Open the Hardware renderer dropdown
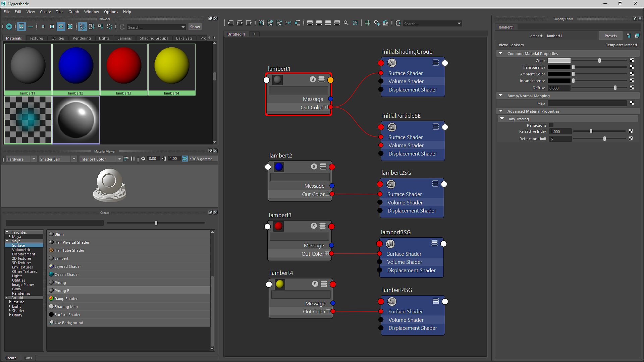The image size is (644, 362). [20, 159]
